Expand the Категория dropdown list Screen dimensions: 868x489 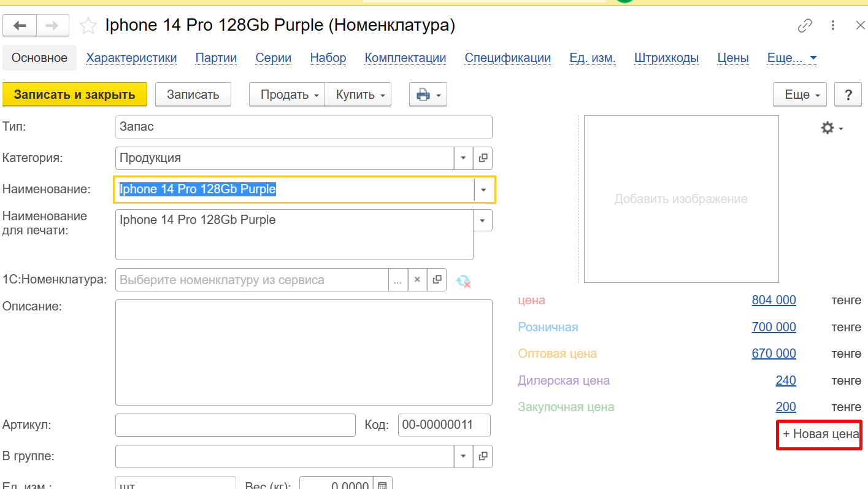pyautogui.click(x=463, y=158)
